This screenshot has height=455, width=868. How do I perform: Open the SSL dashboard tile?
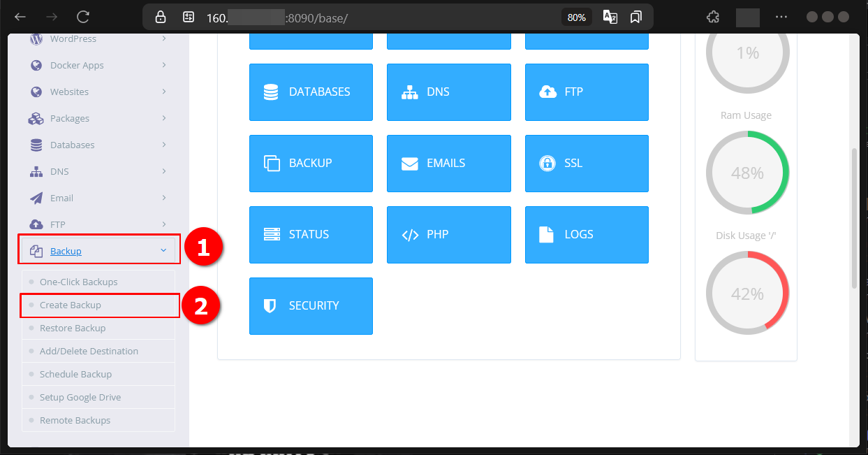pyautogui.click(x=587, y=164)
